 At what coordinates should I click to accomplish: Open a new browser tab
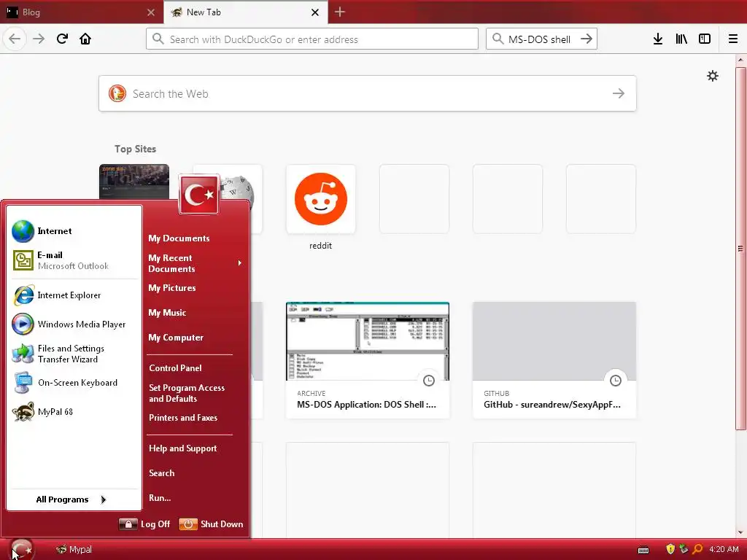[x=340, y=12]
